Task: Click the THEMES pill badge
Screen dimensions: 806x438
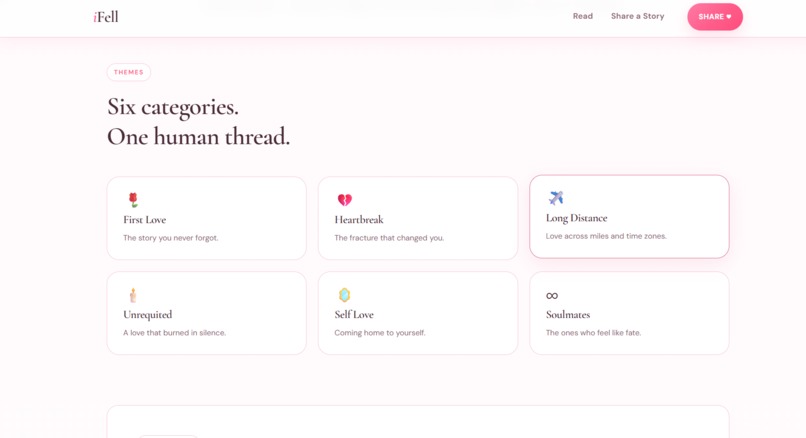Action: click(129, 72)
